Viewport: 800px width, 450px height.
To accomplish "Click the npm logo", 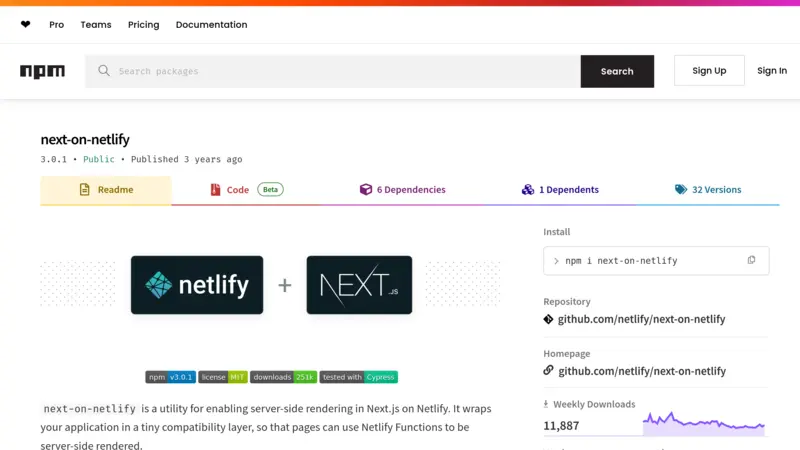I will 42,71.
